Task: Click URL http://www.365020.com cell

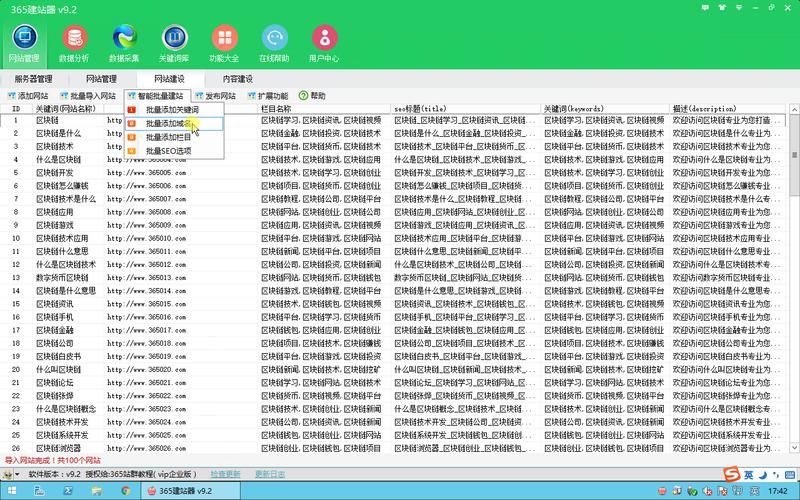Action: pyautogui.click(x=146, y=369)
